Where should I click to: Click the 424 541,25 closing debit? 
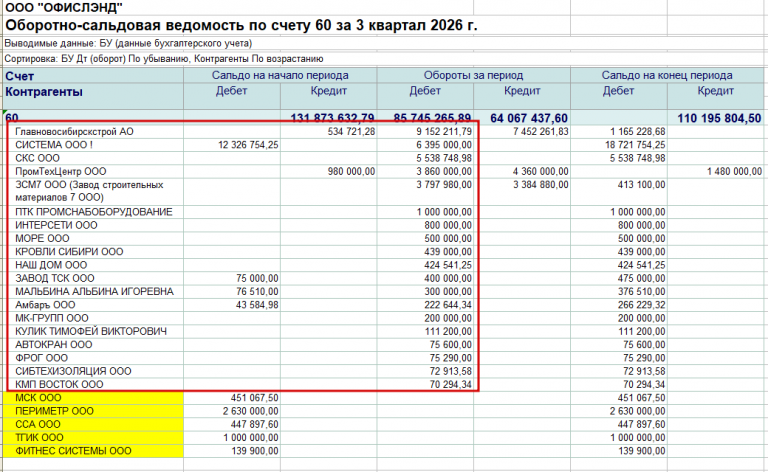[642, 265]
